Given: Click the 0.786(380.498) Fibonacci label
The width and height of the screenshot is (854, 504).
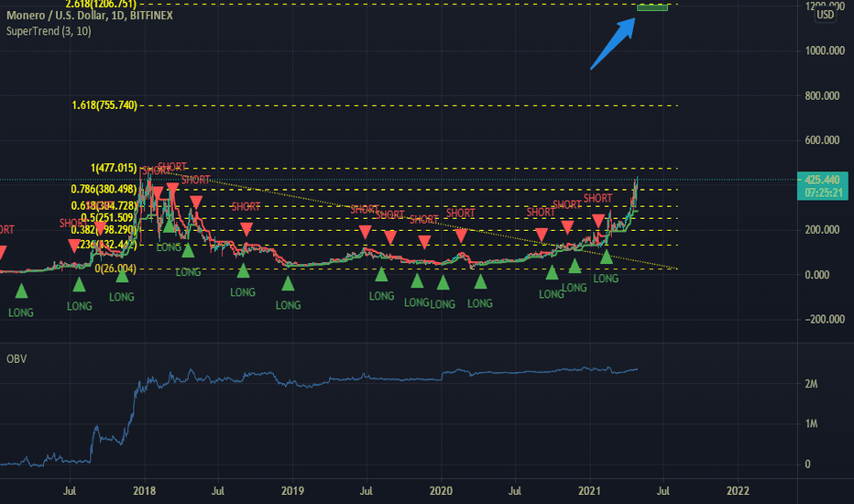Looking at the screenshot, I should pyautogui.click(x=104, y=190).
